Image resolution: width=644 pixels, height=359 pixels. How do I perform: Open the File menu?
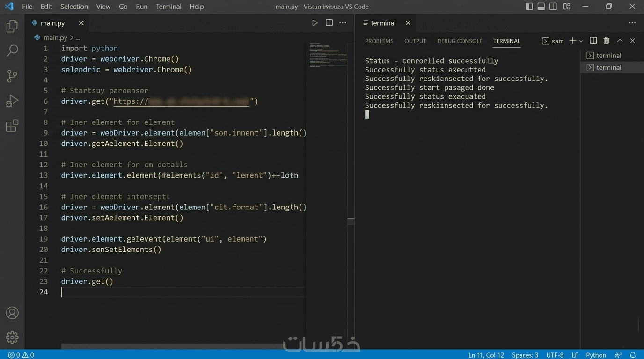coord(27,7)
